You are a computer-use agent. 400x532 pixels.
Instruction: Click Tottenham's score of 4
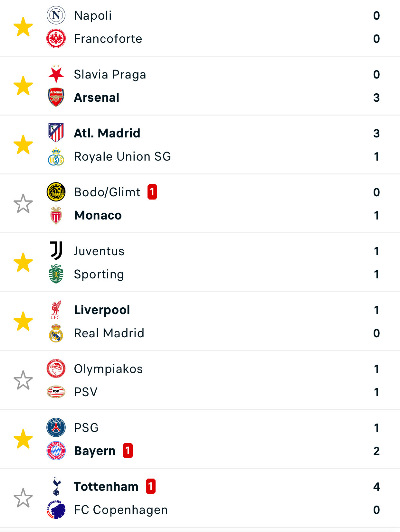tap(376, 487)
